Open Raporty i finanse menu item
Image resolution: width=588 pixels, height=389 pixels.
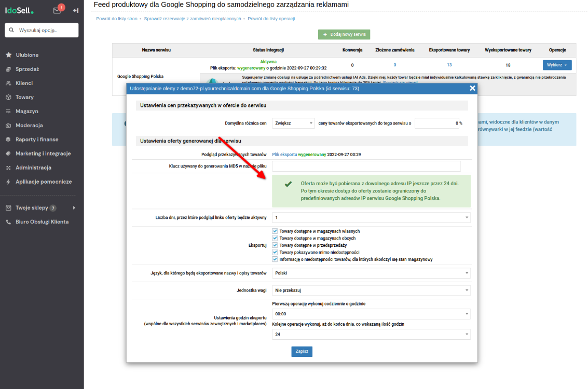coord(37,140)
